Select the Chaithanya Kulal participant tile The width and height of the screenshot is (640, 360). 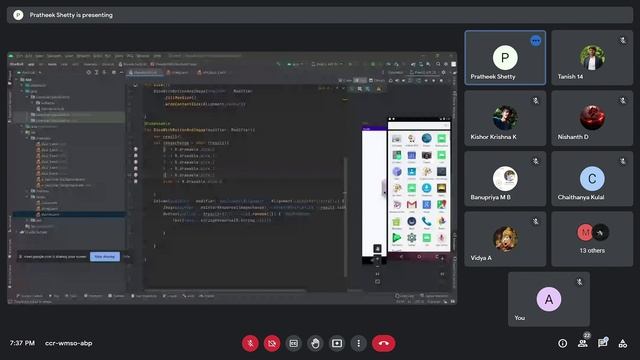tap(592, 178)
